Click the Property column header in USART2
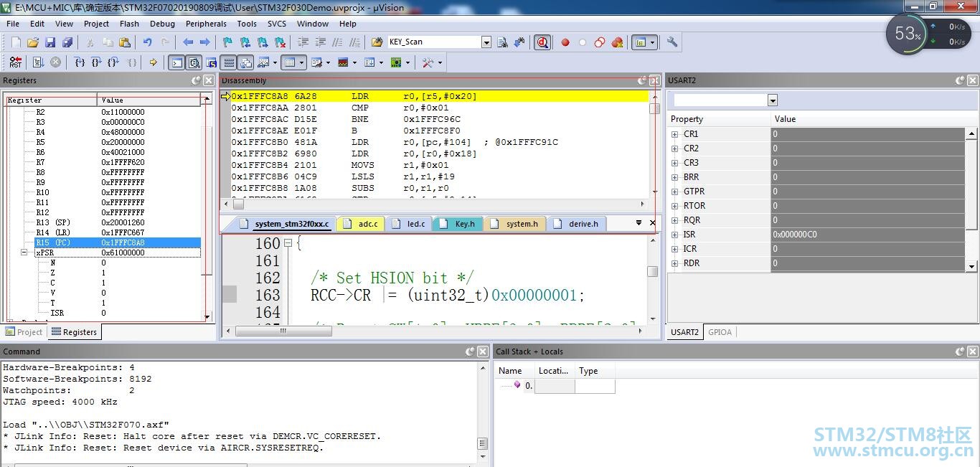Screen dimensions: 980x467 719,119
